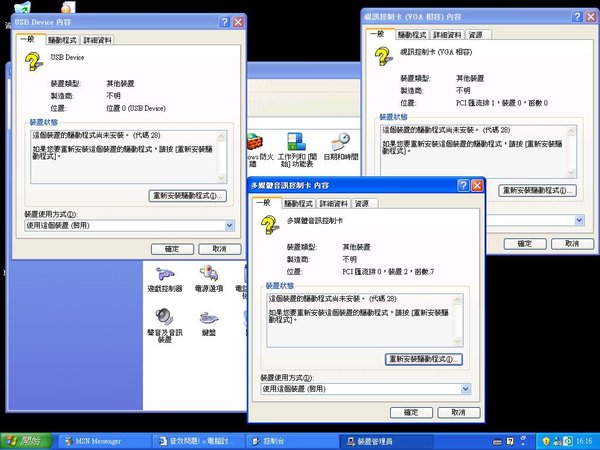Click the help button in multimedia audio controller title bar
The width and height of the screenshot is (600, 450).
[x=463, y=186]
